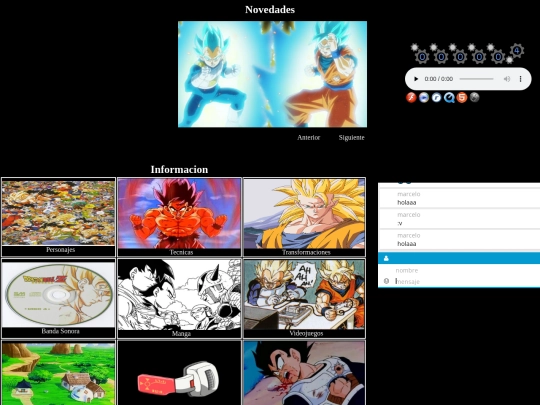Seek on the audio progress bar

pos(476,79)
